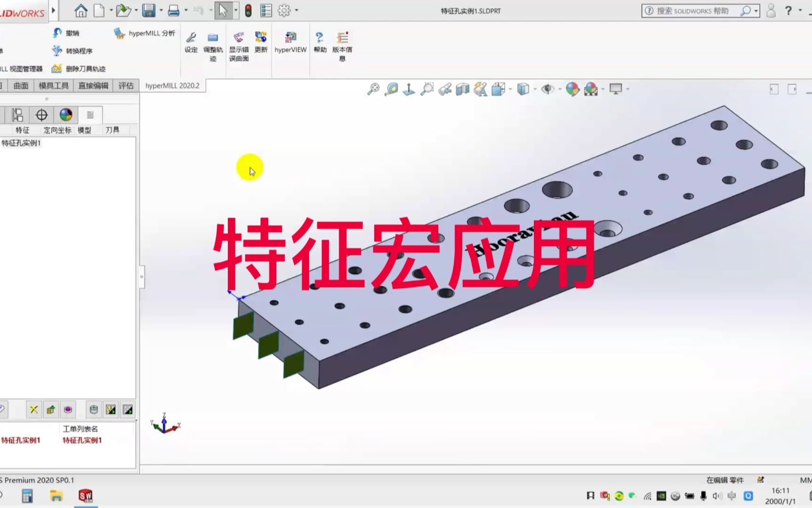Viewport: 812px width, 508px height.
Task: Click the SOLIDWORKS taskbar icon
Action: click(85, 496)
